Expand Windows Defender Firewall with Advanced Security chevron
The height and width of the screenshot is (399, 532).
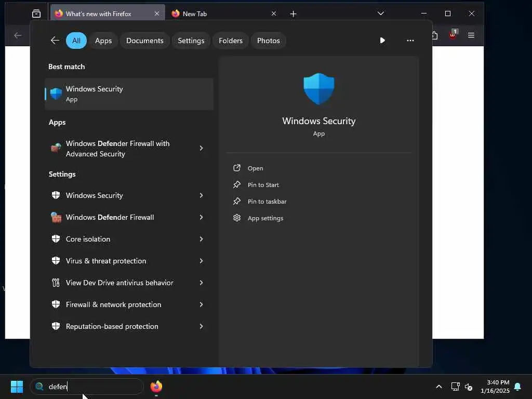[x=202, y=148]
